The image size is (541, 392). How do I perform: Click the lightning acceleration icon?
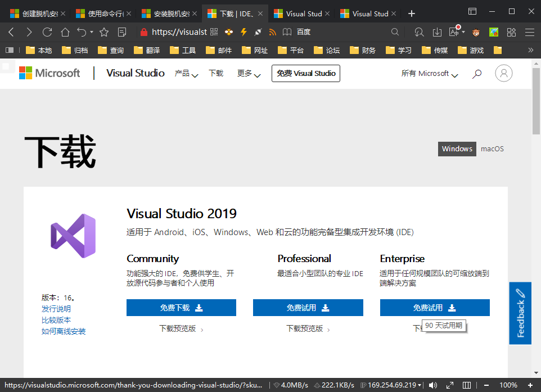pos(244,31)
